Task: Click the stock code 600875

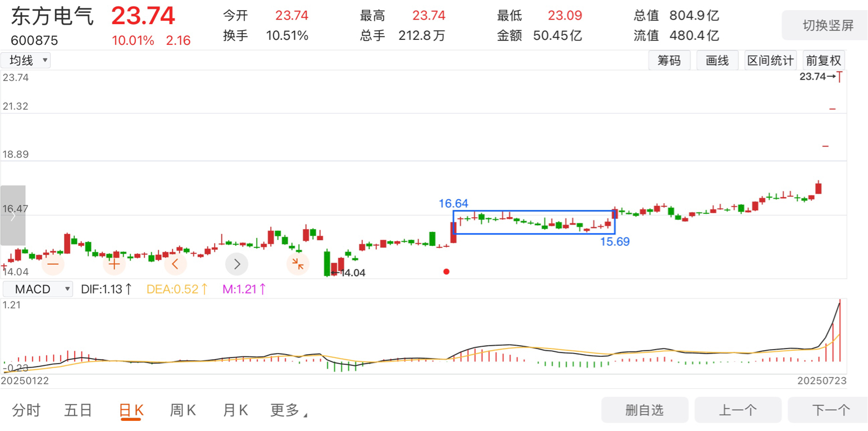Action: pyautogui.click(x=34, y=40)
